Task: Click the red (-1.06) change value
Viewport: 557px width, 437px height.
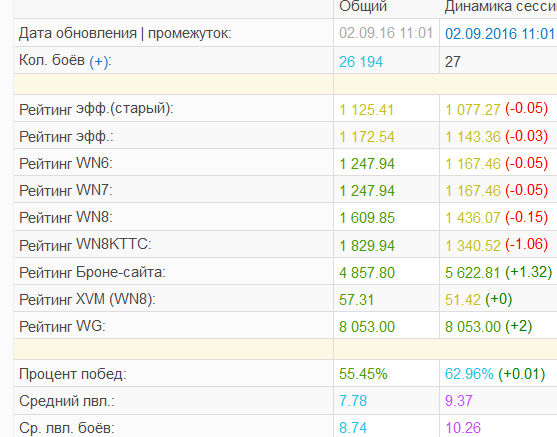Action: coord(526,244)
